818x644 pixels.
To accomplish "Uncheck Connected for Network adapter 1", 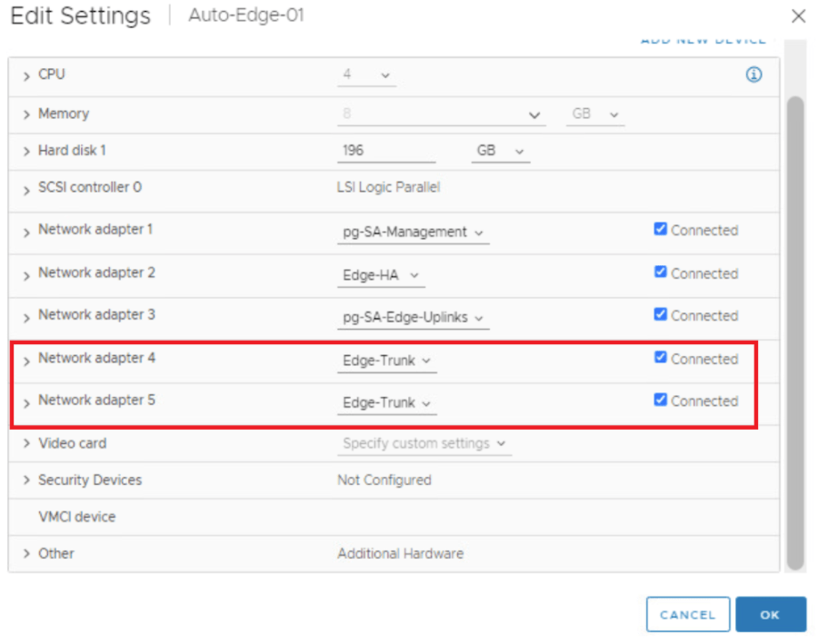I will [x=661, y=230].
